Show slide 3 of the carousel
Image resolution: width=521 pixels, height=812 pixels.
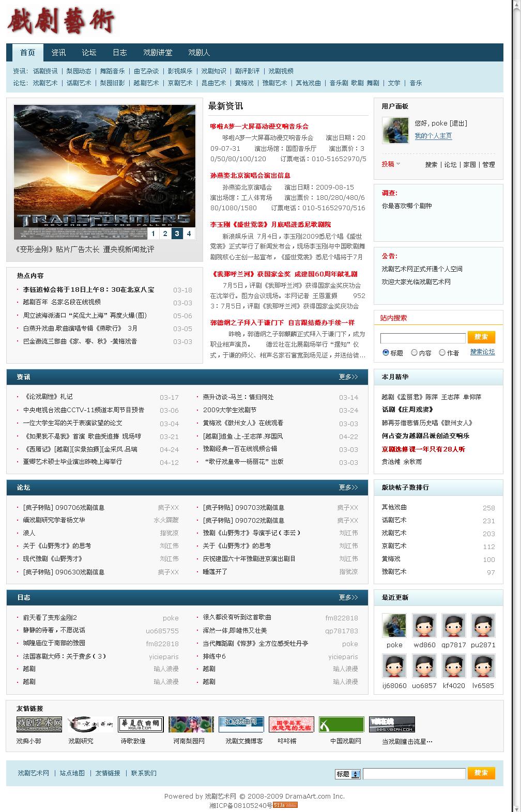[x=177, y=233]
